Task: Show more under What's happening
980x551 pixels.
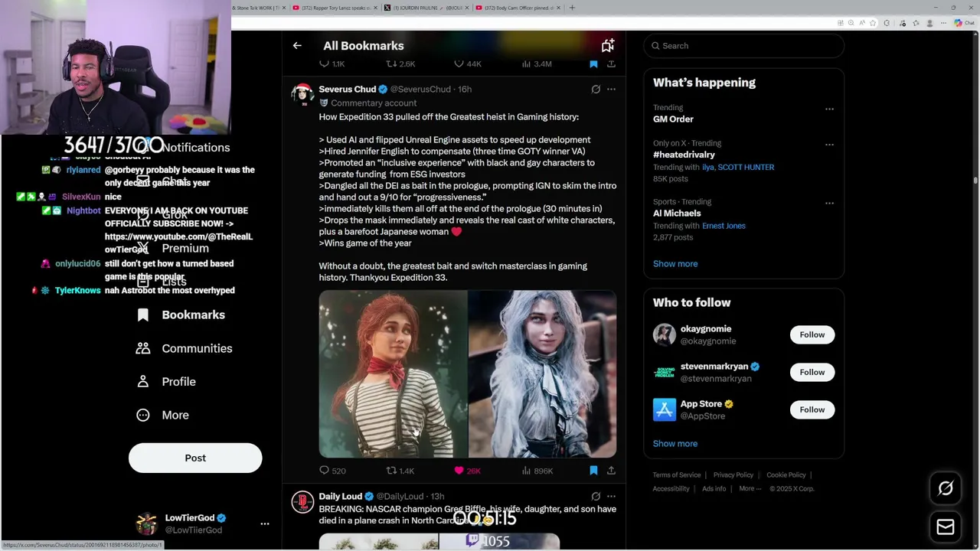Action: [675, 264]
